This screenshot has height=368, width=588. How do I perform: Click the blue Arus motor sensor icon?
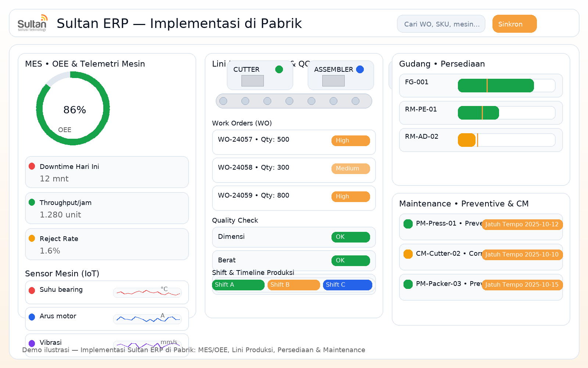(x=32, y=317)
